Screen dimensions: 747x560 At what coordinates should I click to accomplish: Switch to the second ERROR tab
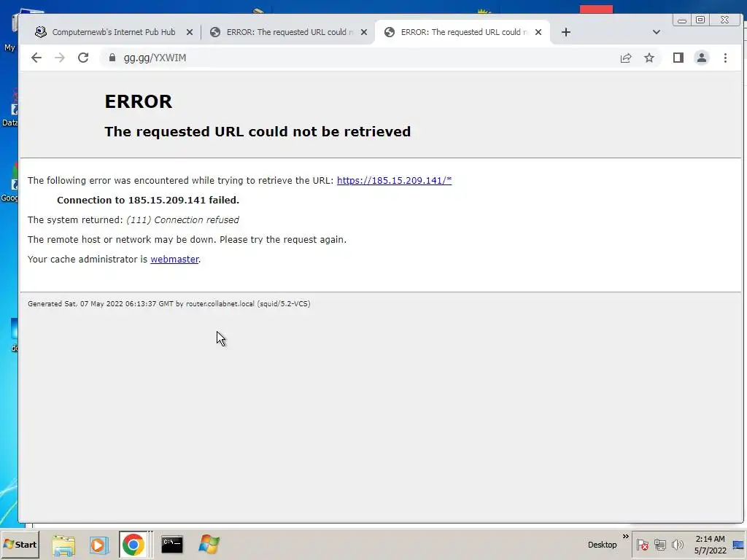click(x=289, y=32)
